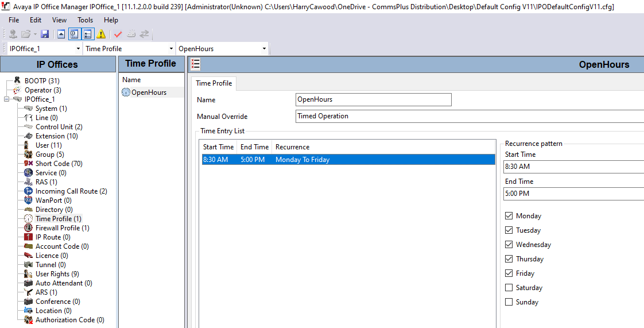Click the Collapse All Groups toolbar icon
Viewport: 644px width, 328px height.
[61, 34]
